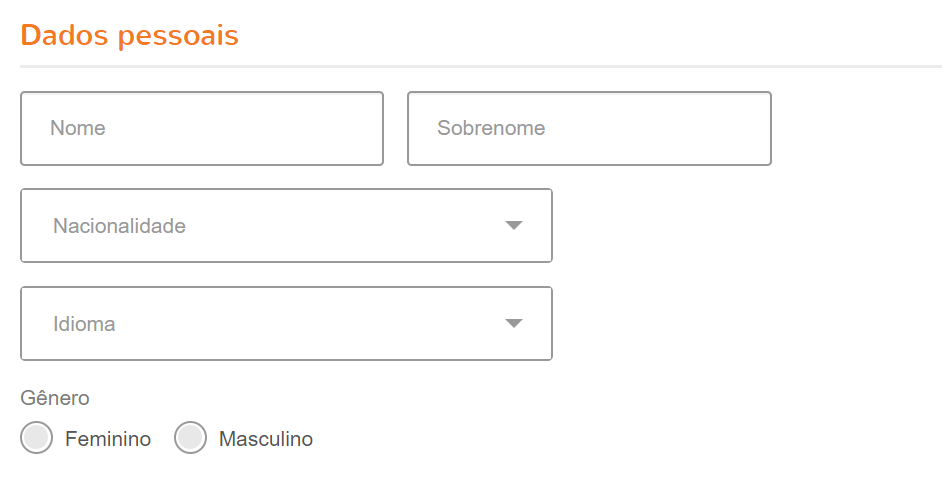Screen dimensions: 942x489
Task: Click the Masculino label text
Action: [x=266, y=439]
